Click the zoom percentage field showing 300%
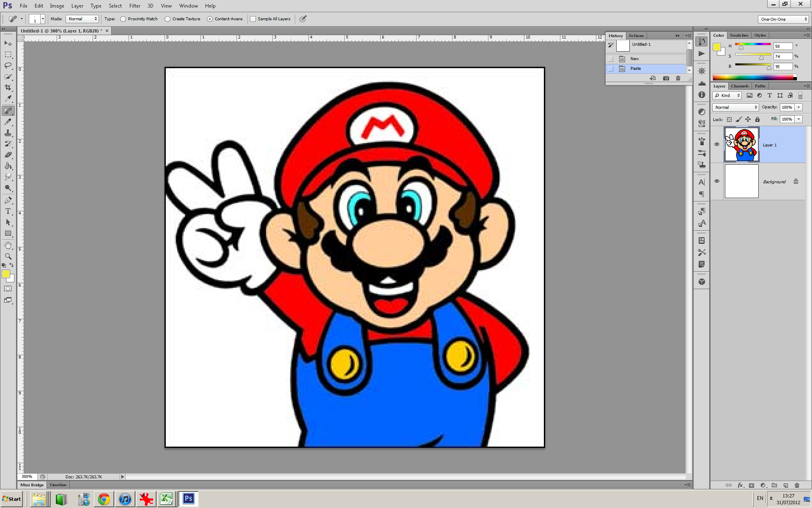This screenshot has width=812, height=508. tap(27, 477)
